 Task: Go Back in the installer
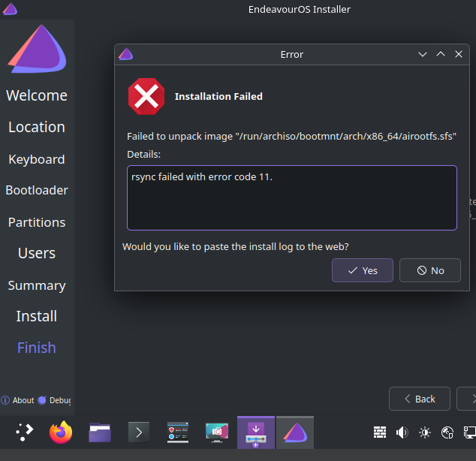tap(420, 399)
